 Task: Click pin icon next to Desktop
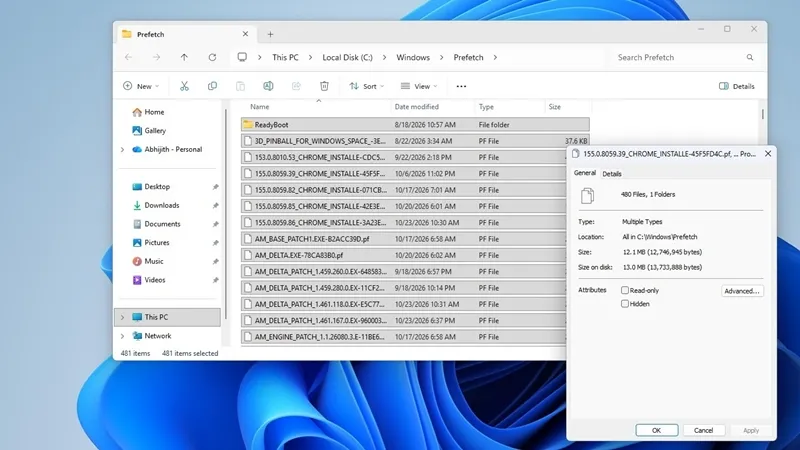pos(215,187)
